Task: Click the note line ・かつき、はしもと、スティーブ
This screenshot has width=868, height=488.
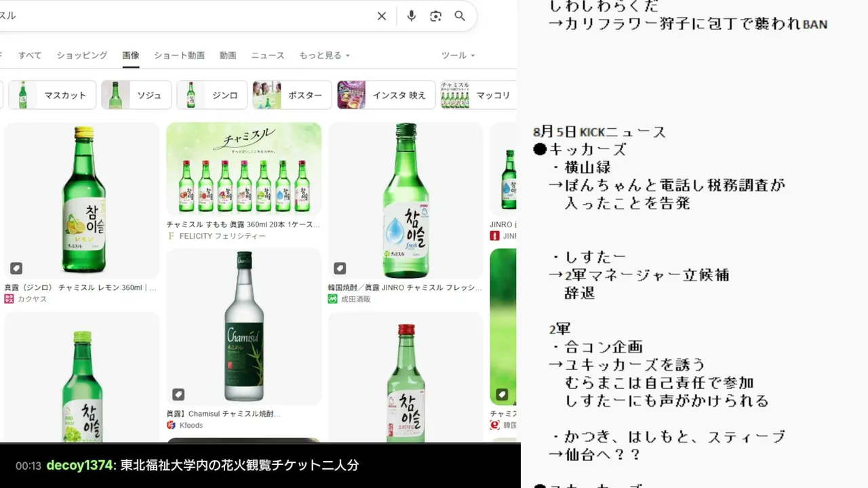Action: [x=668, y=436]
